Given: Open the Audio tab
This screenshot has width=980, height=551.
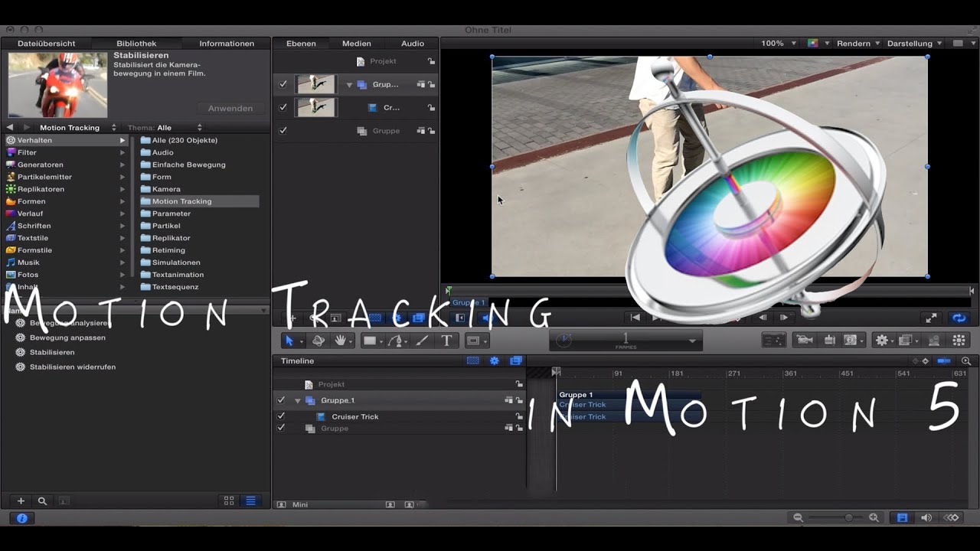Looking at the screenshot, I should pyautogui.click(x=413, y=44).
